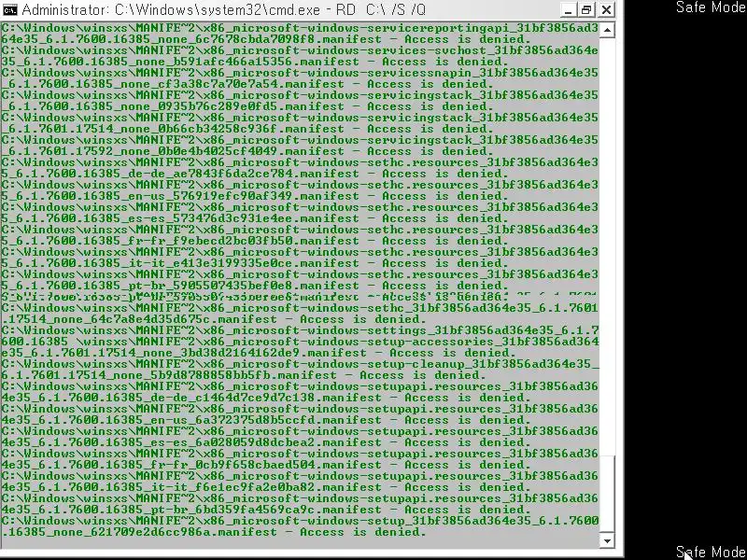This screenshot has width=747, height=560.
Task: Click the sethc.resources en-us manifest line
Action: click(299, 190)
